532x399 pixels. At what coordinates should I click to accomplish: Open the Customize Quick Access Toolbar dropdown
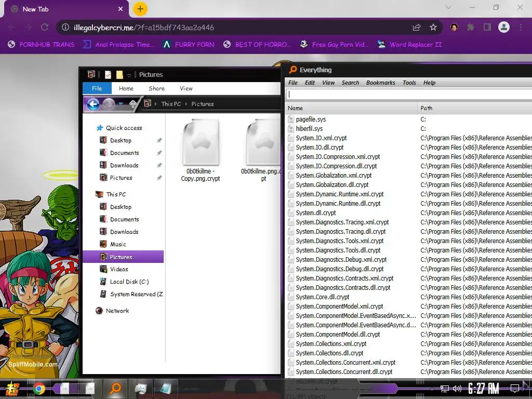click(129, 75)
